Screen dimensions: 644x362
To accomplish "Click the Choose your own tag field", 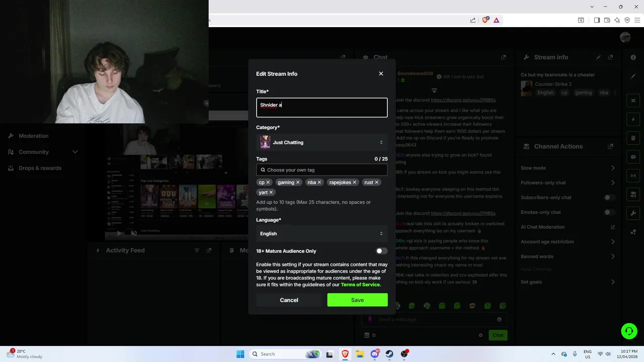I will coord(321,170).
